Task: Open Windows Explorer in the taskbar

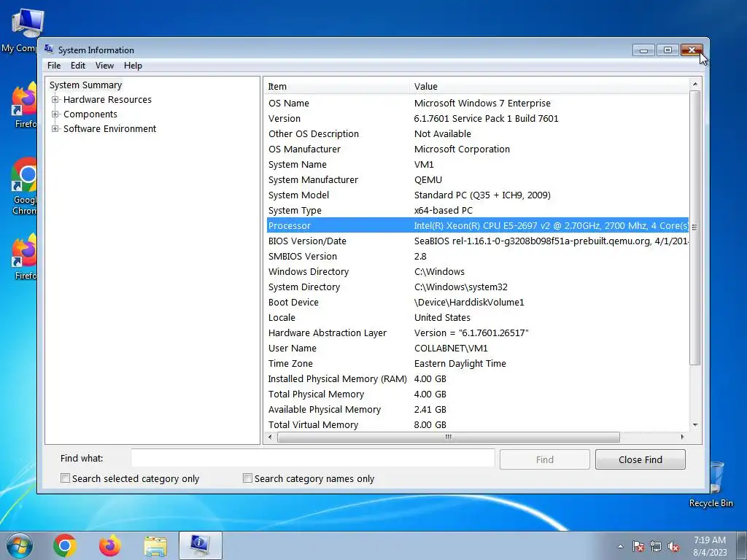Action: 155,546
